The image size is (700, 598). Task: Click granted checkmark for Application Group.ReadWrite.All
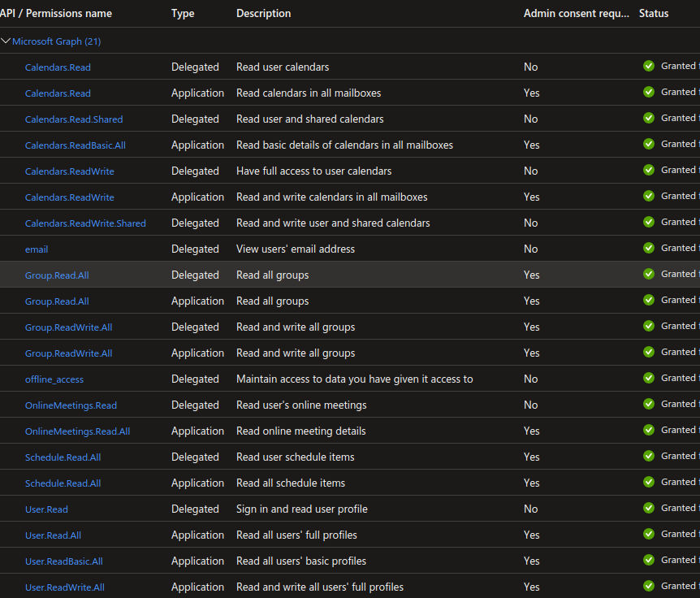coord(649,352)
